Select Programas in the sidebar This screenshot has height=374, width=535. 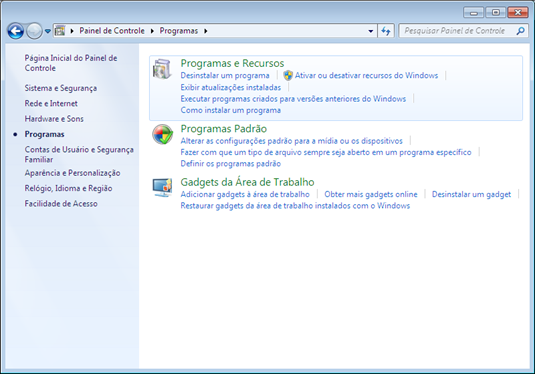44,134
